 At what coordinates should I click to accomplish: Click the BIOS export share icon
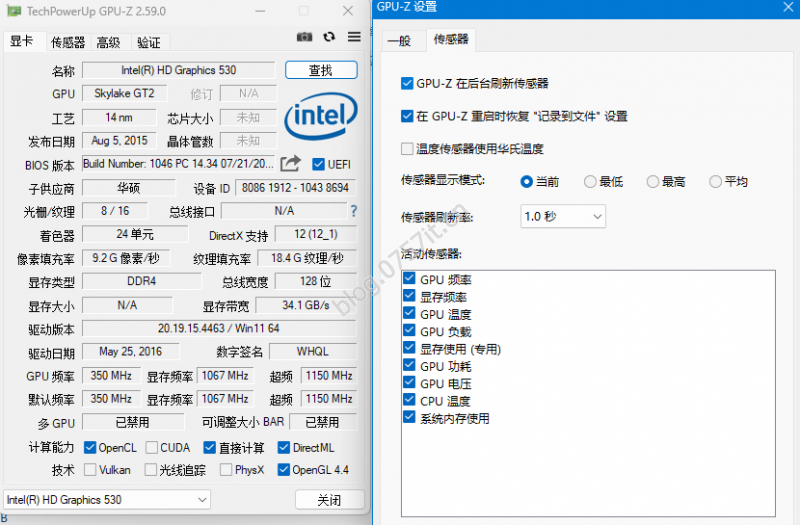tap(291, 163)
